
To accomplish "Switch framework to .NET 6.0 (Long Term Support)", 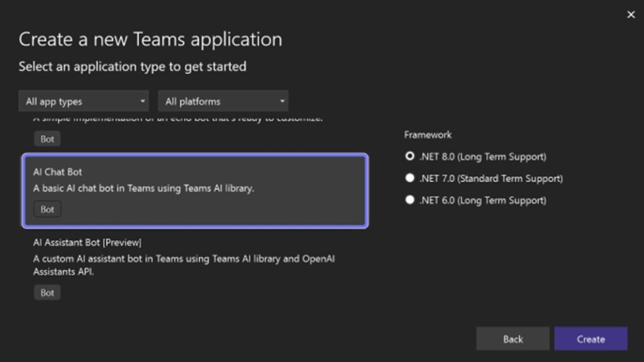I will 409,200.
